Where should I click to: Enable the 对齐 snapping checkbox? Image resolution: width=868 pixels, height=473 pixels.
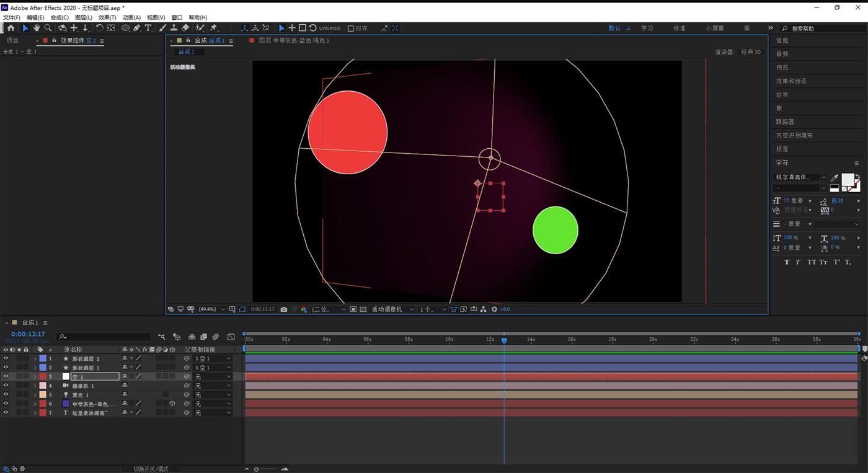click(351, 29)
